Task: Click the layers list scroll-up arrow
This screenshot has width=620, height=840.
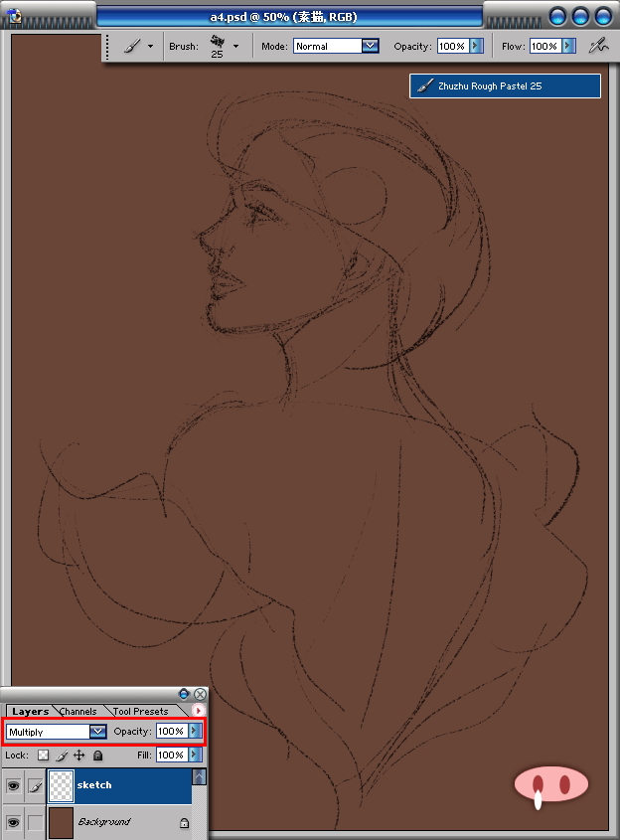Action: click(199, 776)
